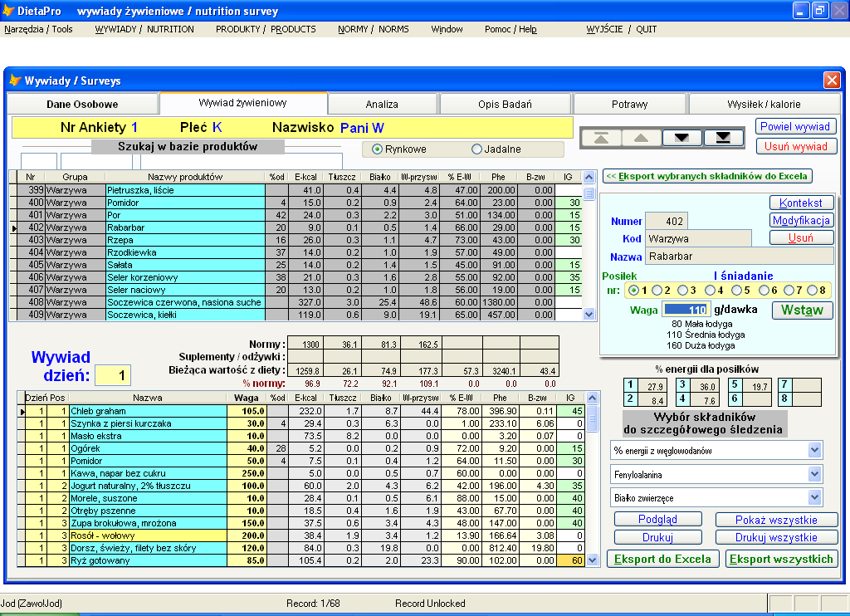The width and height of the screenshot is (850, 616).
Task: Click Eksport do Excela button
Action: pyautogui.click(x=662, y=559)
